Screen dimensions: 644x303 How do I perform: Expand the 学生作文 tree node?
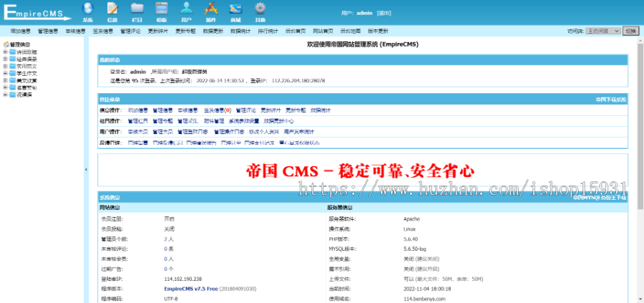pos(5,73)
